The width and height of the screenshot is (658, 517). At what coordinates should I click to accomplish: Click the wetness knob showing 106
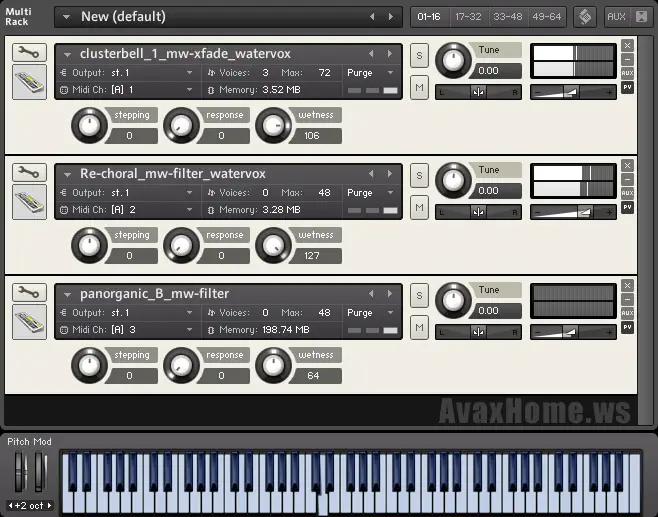tap(273, 125)
